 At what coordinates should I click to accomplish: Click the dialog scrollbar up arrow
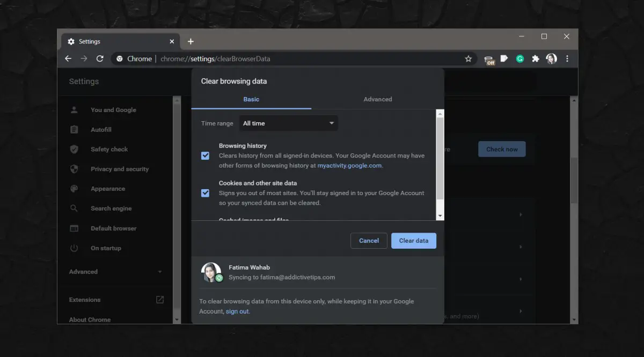click(x=440, y=114)
